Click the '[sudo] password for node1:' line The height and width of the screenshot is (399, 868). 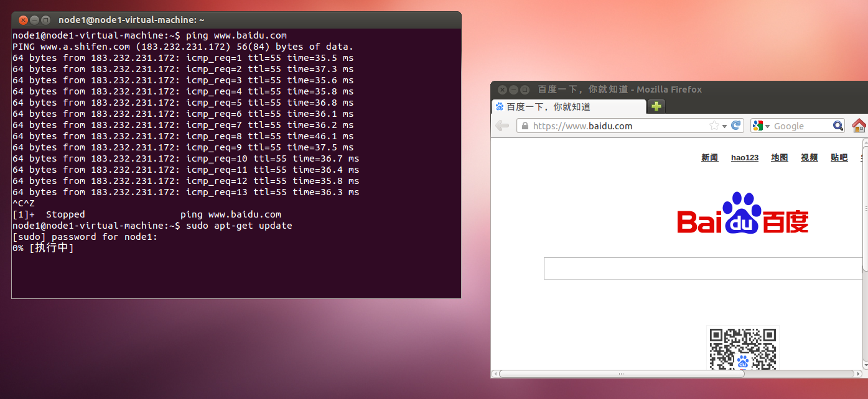[85, 237]
